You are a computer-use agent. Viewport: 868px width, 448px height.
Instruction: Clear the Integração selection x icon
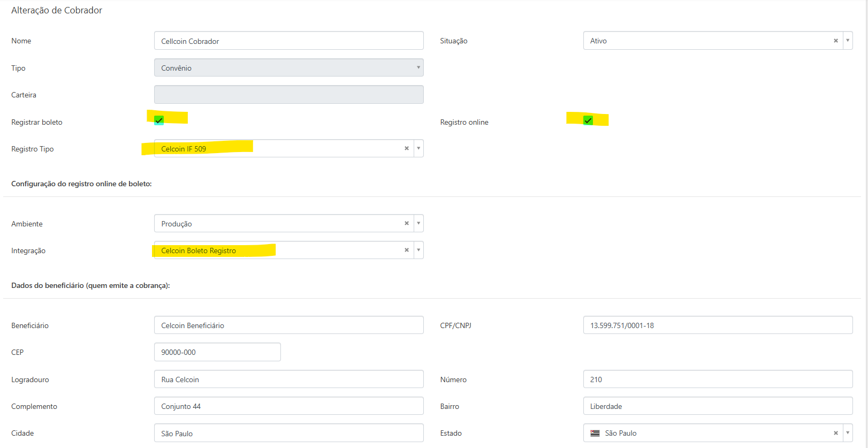406,250
